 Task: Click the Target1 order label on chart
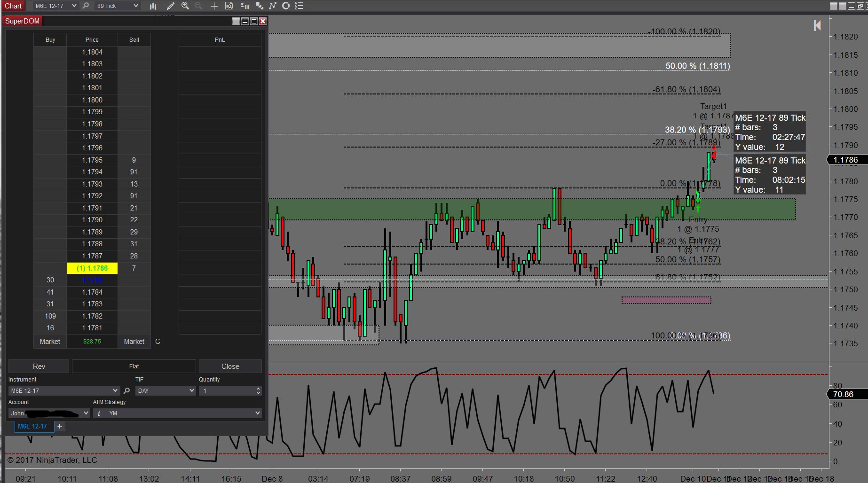click(713, 107)
